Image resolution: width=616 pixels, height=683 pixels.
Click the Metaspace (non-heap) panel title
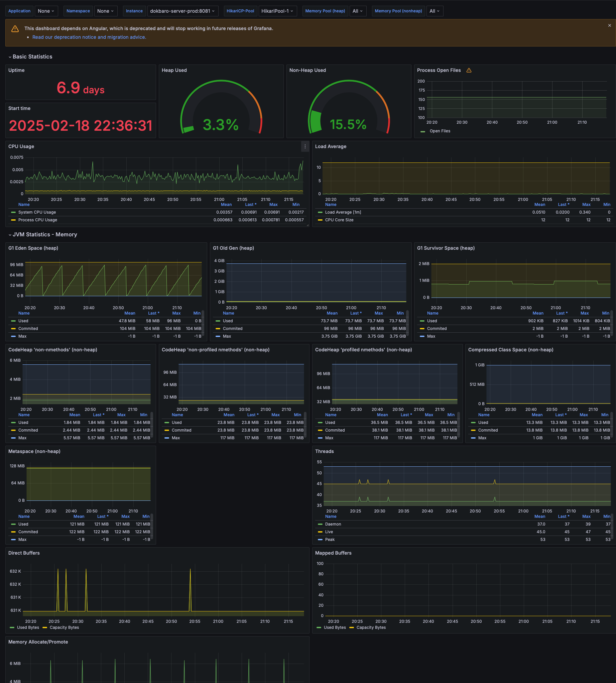point(34,451)
